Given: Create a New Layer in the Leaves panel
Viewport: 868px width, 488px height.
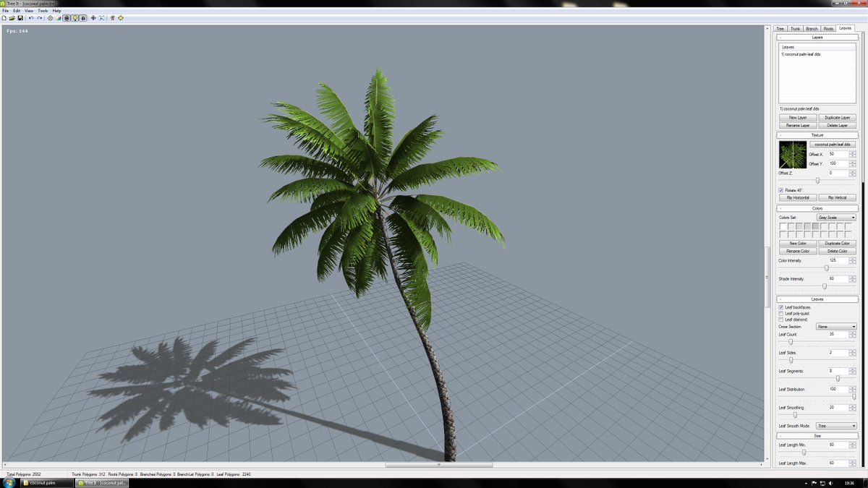Looking at the screenshot, I should [x=798, y=117].
